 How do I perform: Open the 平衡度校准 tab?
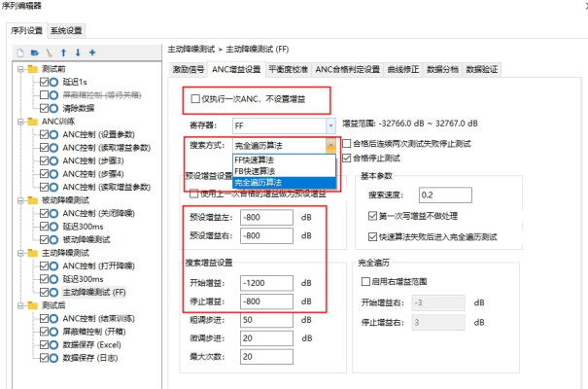288,69
